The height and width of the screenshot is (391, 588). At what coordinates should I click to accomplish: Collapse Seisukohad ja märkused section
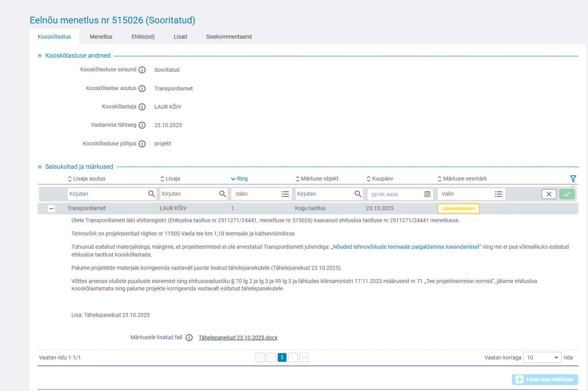click(x=40, y=167)
